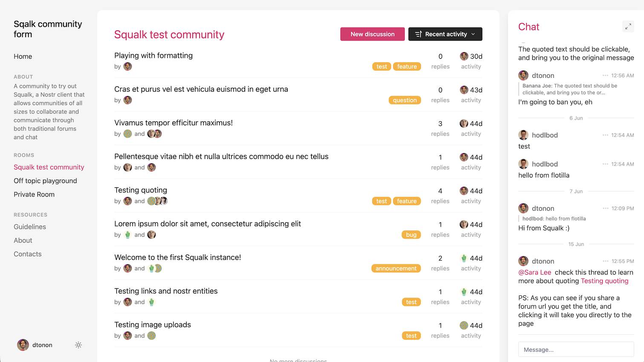Open the Recent activity sort dropdown

pos(445,34)
